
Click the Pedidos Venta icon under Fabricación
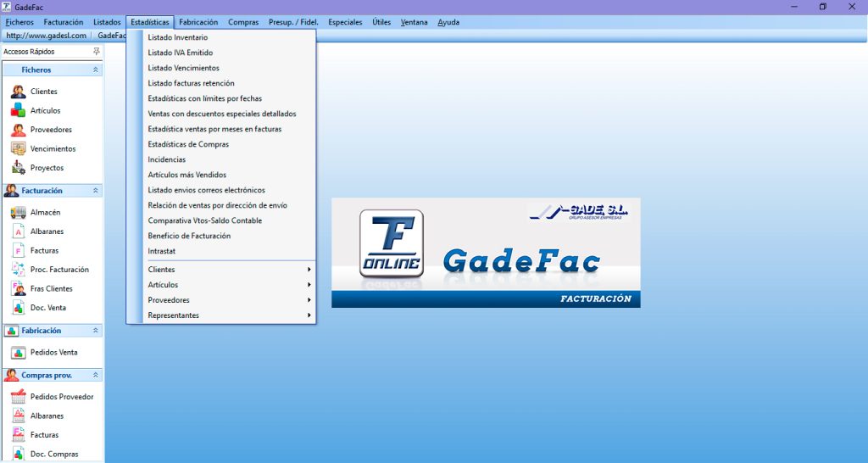19,352
